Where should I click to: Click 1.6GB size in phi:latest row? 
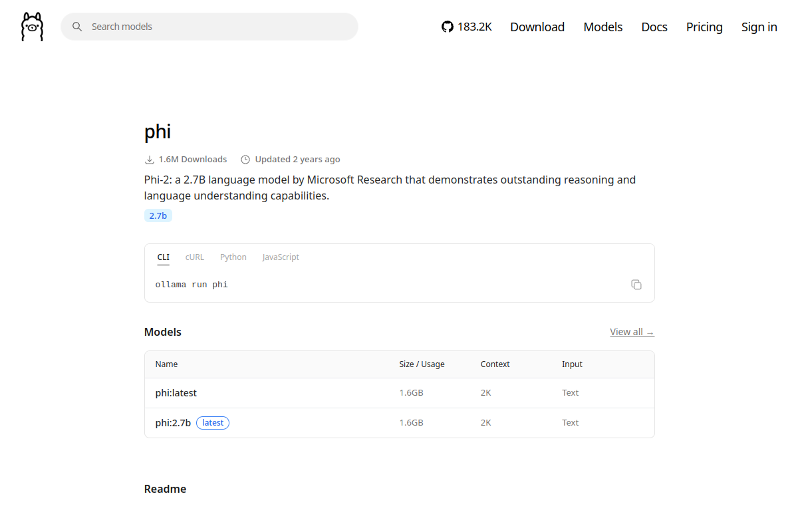pos(412,393)
